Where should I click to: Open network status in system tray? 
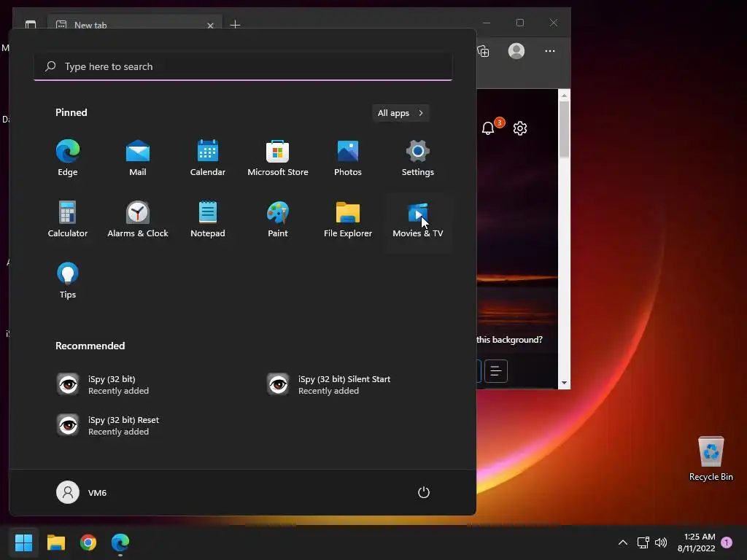coord(643,542)
